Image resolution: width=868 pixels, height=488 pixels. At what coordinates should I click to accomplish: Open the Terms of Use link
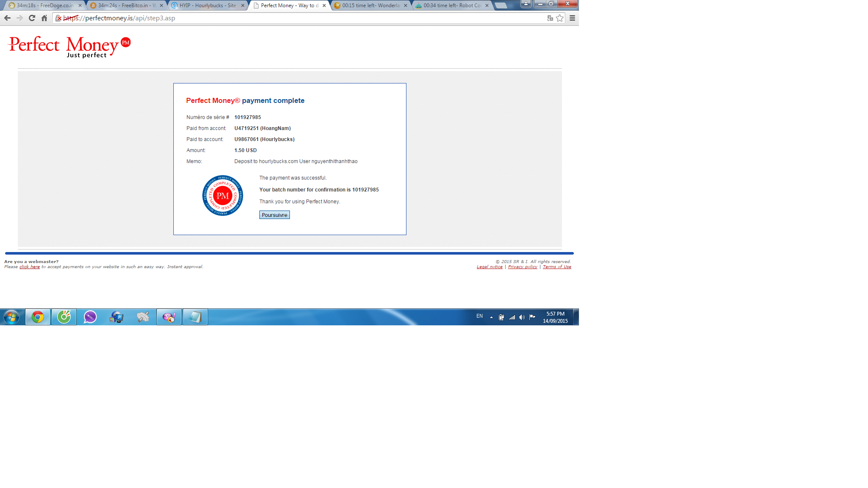click(557, 267)
